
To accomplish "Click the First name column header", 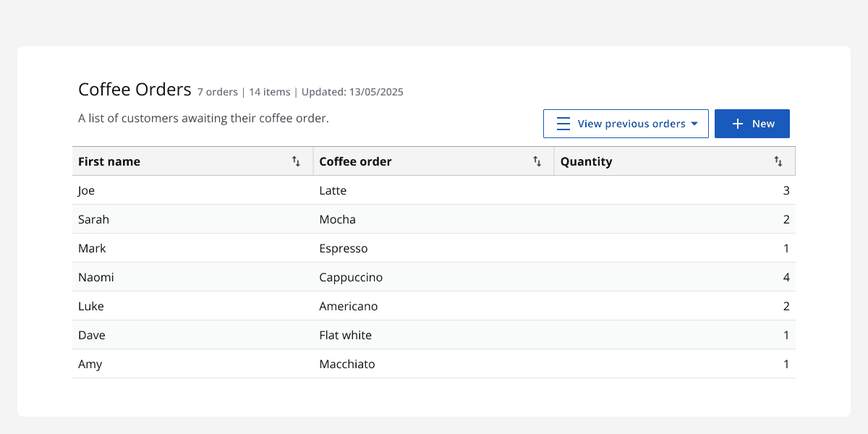I will 109,161.
